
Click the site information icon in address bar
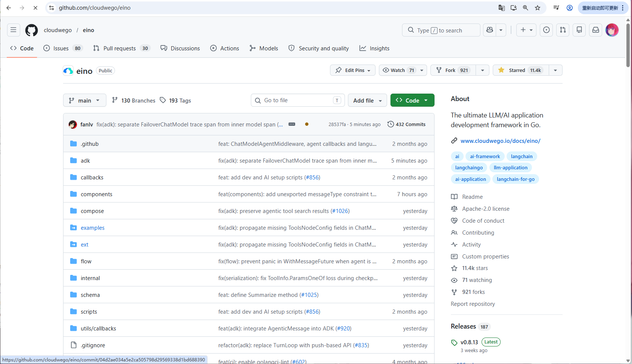[52, 8]
